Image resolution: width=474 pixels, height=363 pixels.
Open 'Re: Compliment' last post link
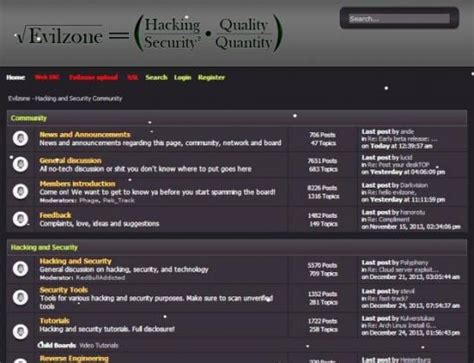tap(389, 219)
